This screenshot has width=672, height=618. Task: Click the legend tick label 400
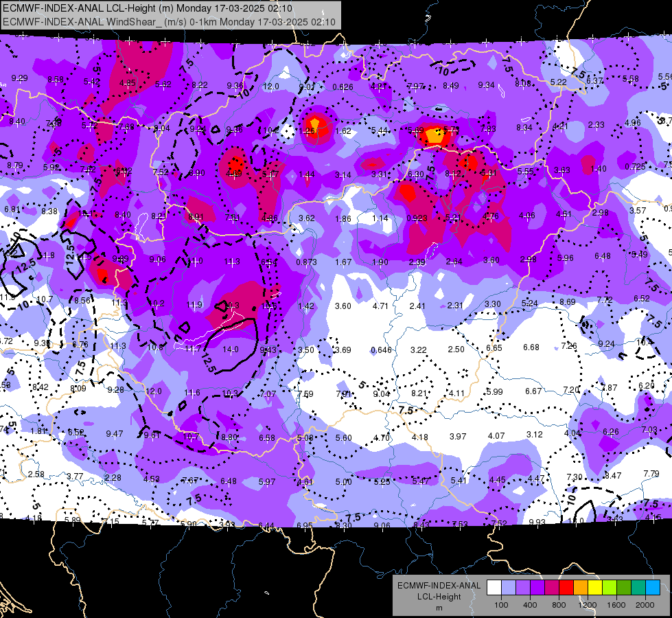(530, 605)
